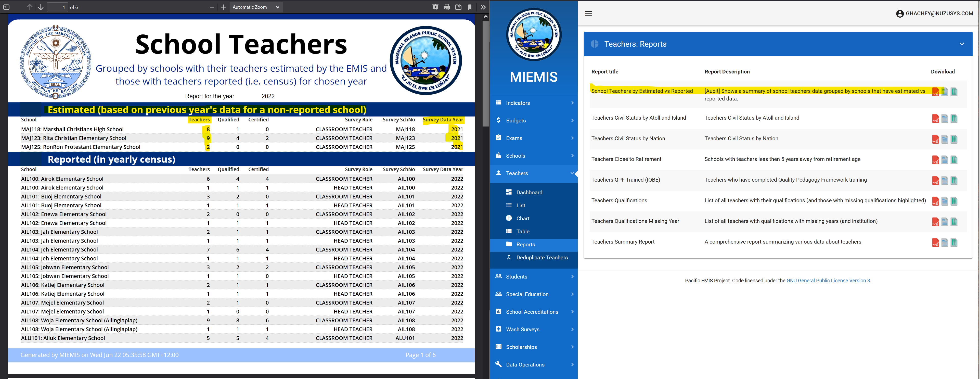The image size is (980, 379).
Task: Open the Automatic Zoom dropdown
Action: pos(256,7)
